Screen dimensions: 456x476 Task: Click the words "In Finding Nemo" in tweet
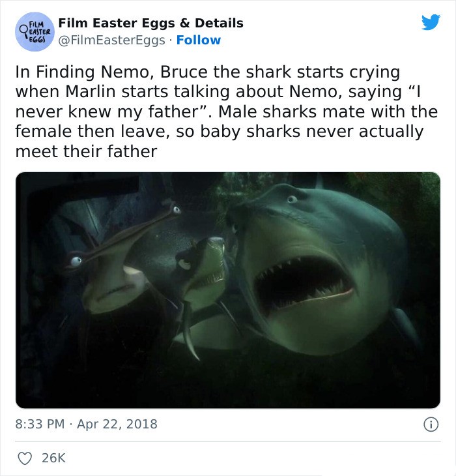(82, 72)
